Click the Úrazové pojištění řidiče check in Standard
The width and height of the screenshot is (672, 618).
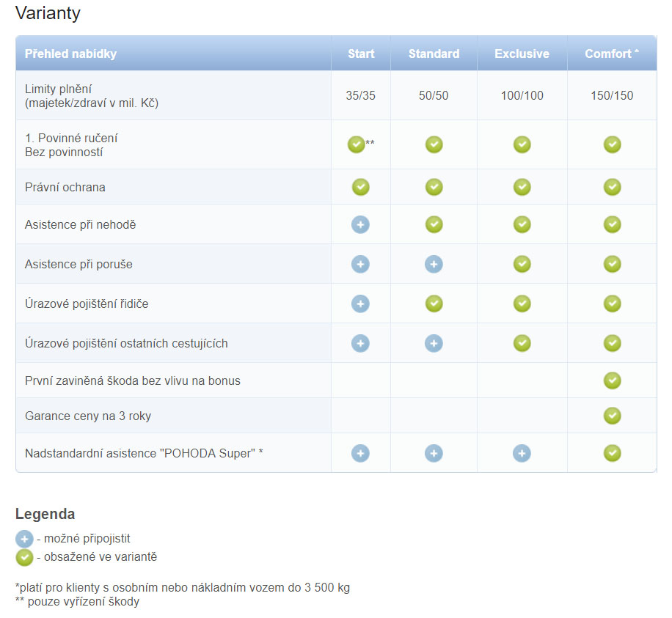434,304
